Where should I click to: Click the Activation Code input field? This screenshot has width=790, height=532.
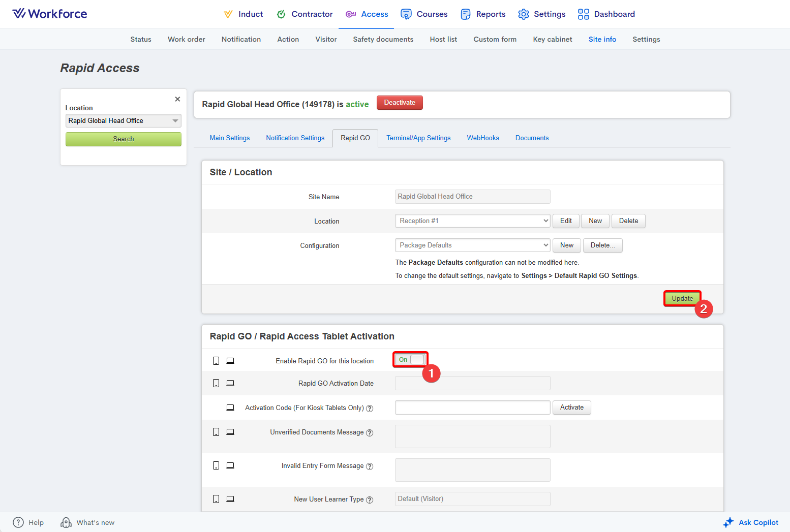pyautogui.click(x=473, y=408)
